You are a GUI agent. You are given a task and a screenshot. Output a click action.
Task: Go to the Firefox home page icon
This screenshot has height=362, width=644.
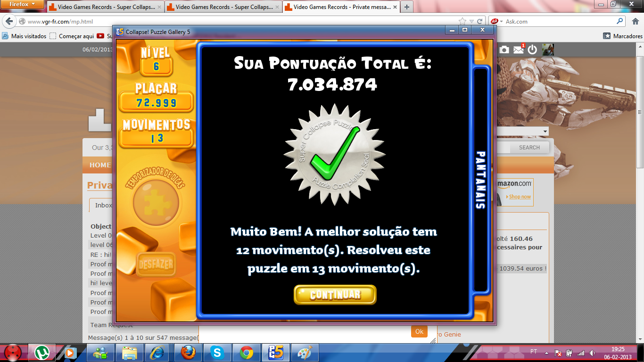point(635,21)
